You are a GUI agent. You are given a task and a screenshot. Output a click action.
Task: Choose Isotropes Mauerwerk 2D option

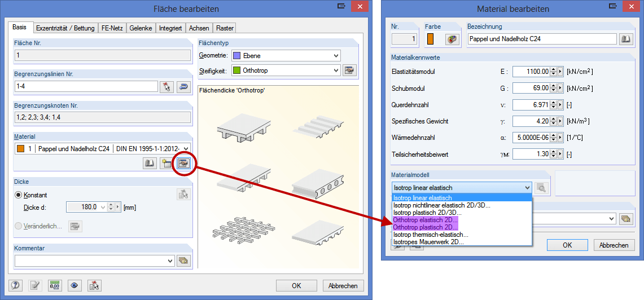click(x=462, y=242)
